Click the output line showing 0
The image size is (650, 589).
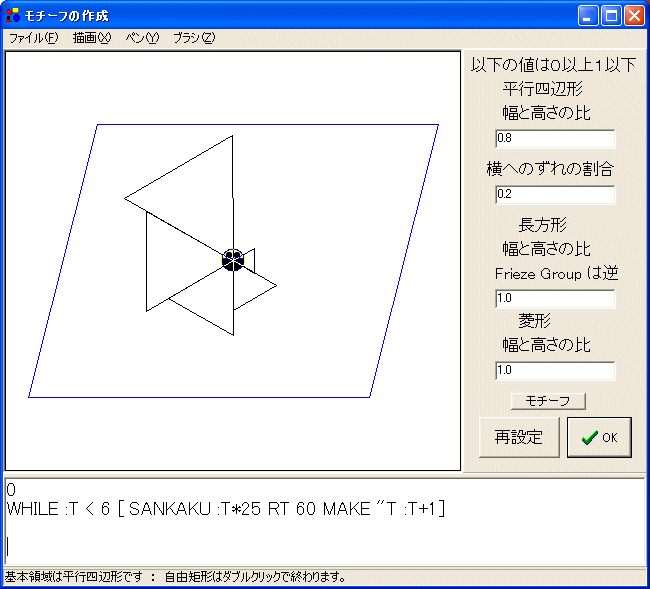pos(11,490)
